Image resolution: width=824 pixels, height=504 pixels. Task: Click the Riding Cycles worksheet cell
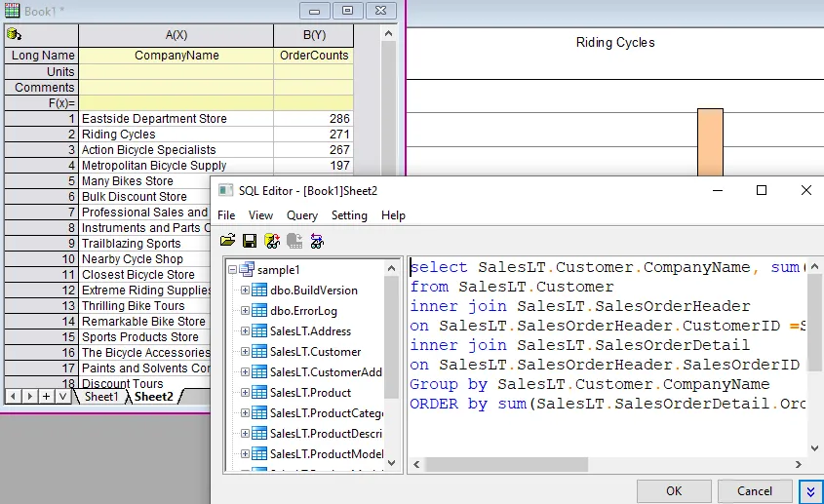coord(177,135)
